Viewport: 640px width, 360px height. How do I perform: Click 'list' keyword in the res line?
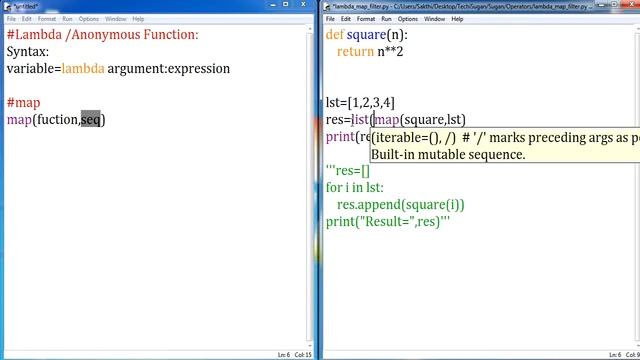point(360,120)
